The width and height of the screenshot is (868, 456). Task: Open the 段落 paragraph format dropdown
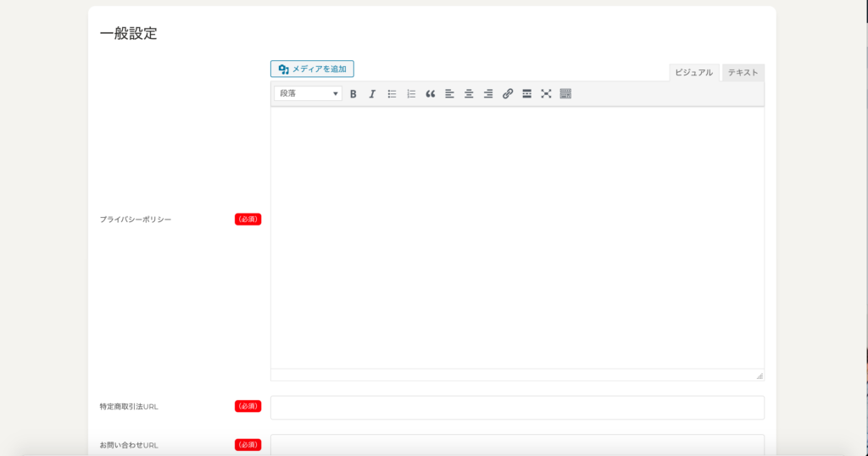[308, 94]
